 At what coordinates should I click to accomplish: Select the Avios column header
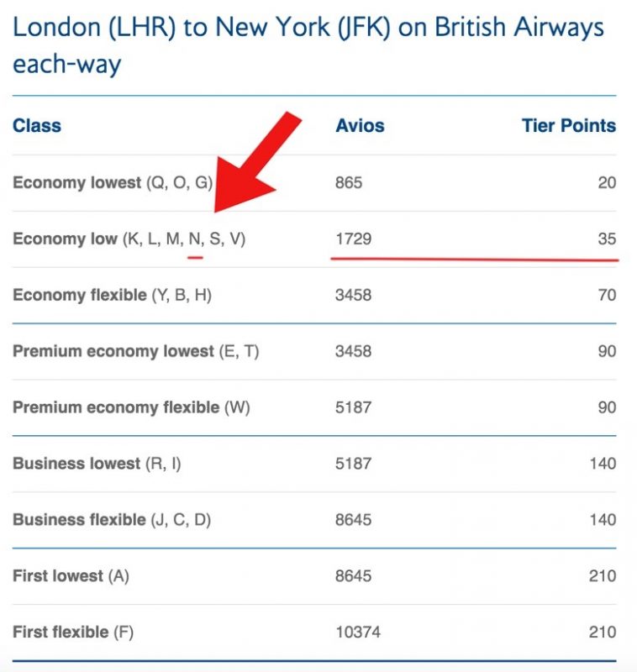(x=360, y=125)
